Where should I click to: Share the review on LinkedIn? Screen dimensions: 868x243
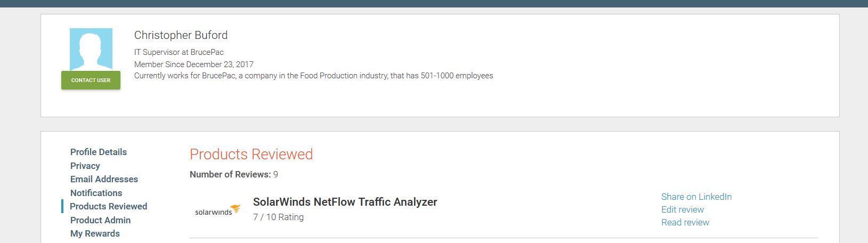click(696, 197)
